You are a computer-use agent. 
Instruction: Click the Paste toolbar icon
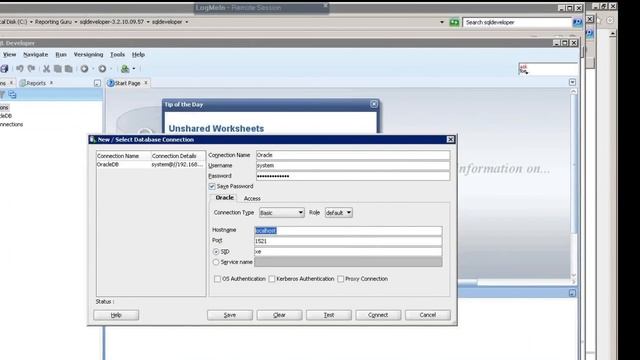(x=69, y=69)
